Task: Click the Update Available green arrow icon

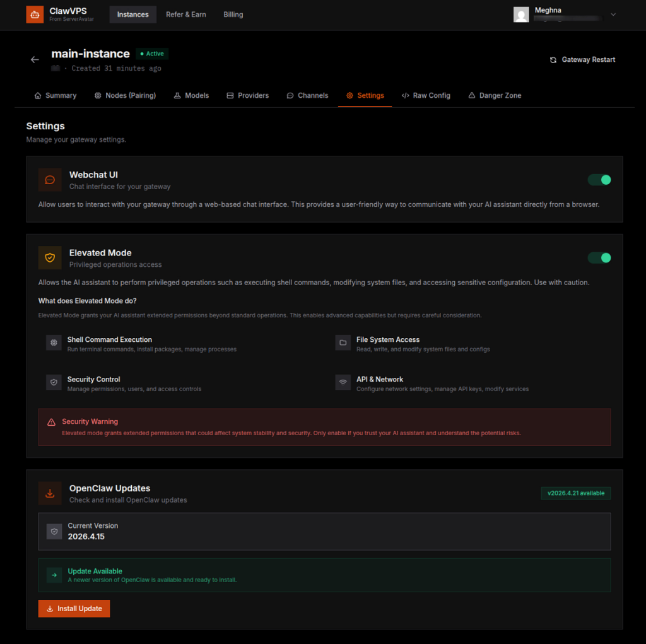Action: point(54,575)
